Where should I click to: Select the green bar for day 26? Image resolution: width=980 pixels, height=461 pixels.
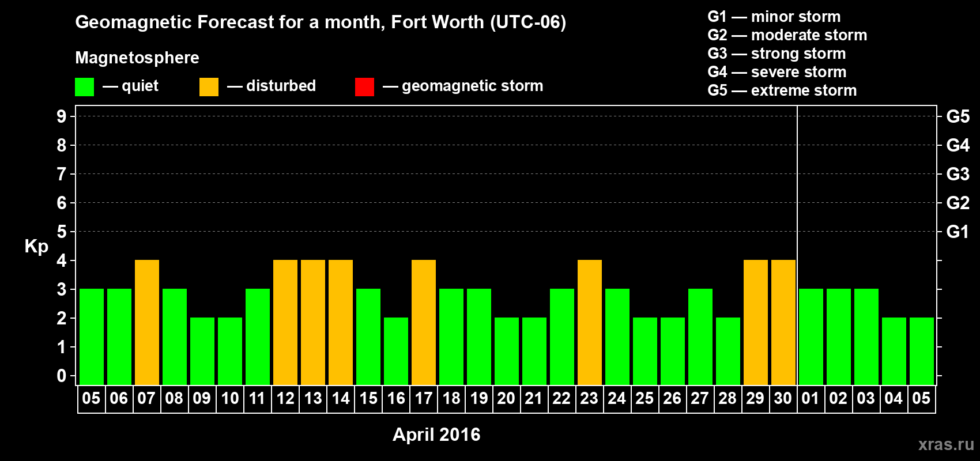(673, 352)
